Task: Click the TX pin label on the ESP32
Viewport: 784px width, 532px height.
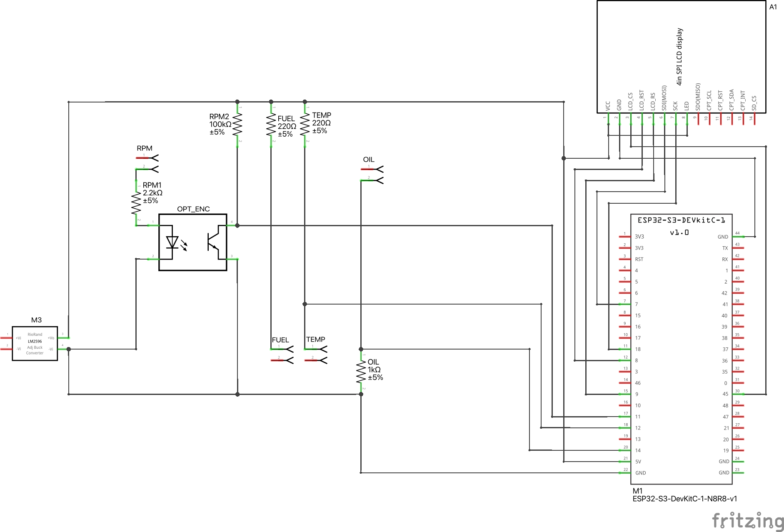Action: click(725, 248)
